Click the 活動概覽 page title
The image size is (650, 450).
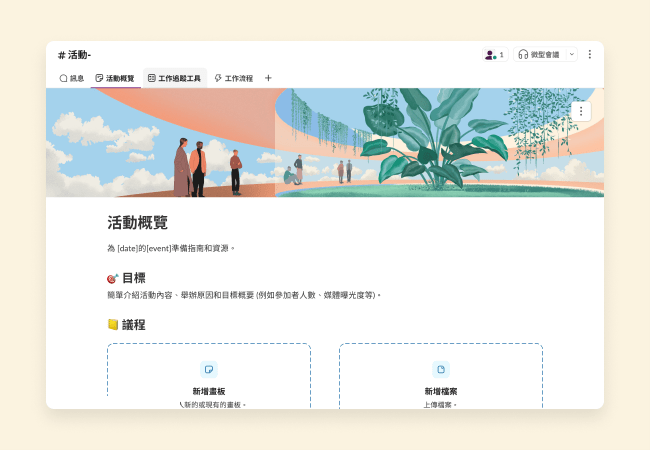click(138, 223)
